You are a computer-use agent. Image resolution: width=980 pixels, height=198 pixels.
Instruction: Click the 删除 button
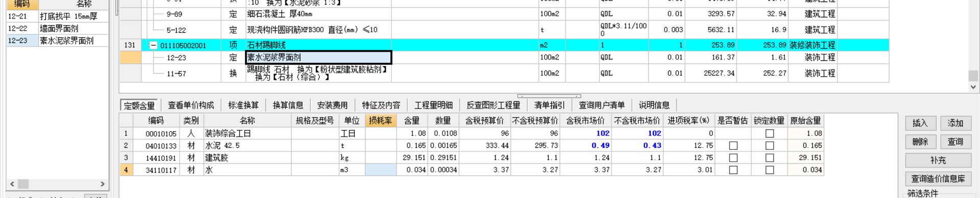pos(920,142)
